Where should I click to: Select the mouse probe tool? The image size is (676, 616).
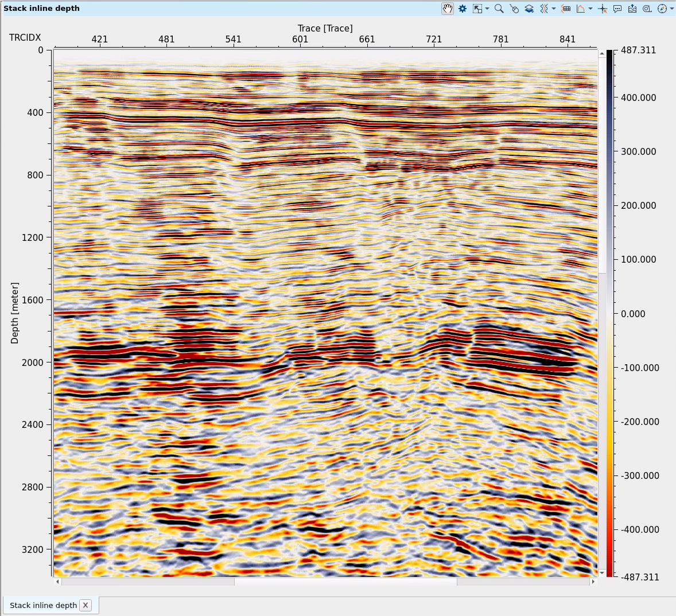pos(514,9)
